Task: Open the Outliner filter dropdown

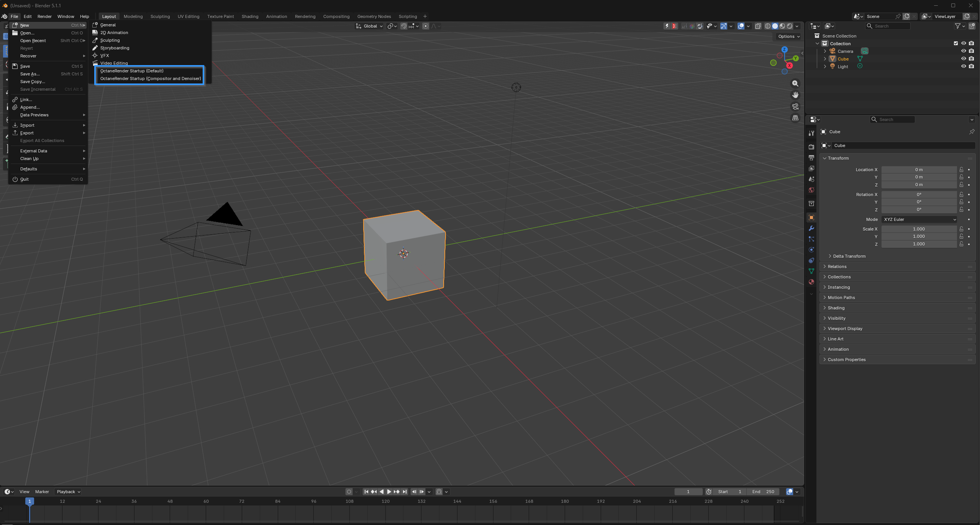Action: (x=959, y=26)
